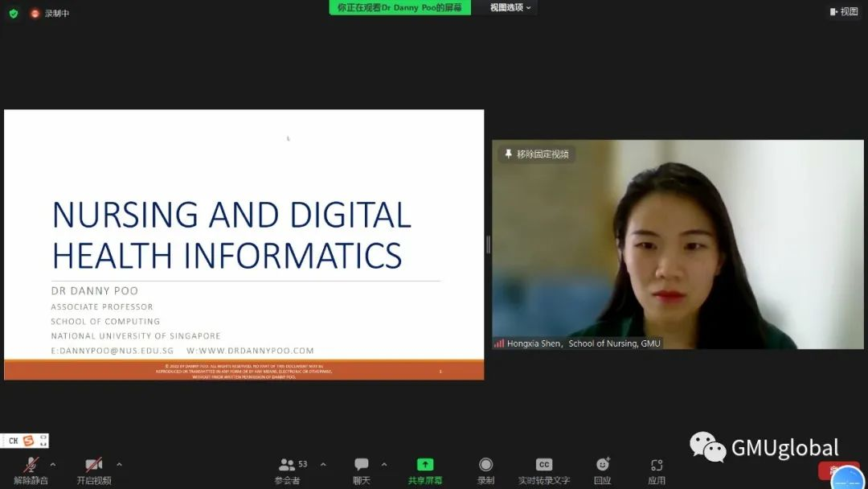Click the green share screen button
868x489 pixels.
point(424,471)
